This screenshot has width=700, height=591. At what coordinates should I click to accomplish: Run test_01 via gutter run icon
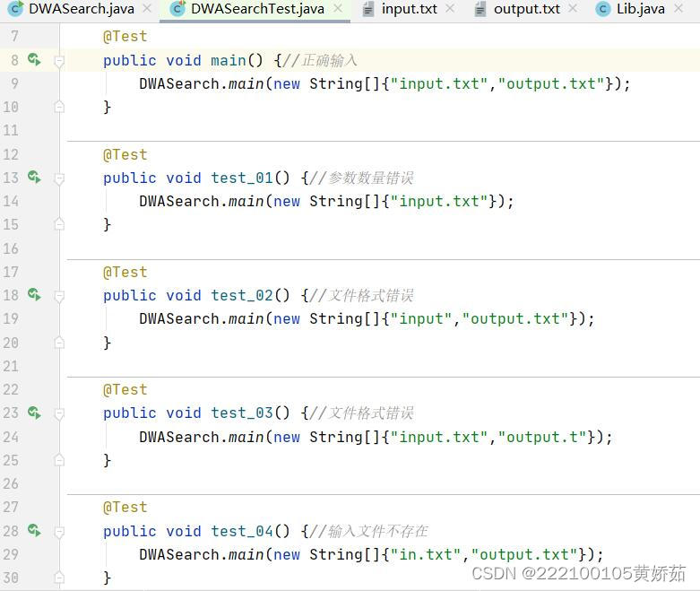(x=34, y=178)
